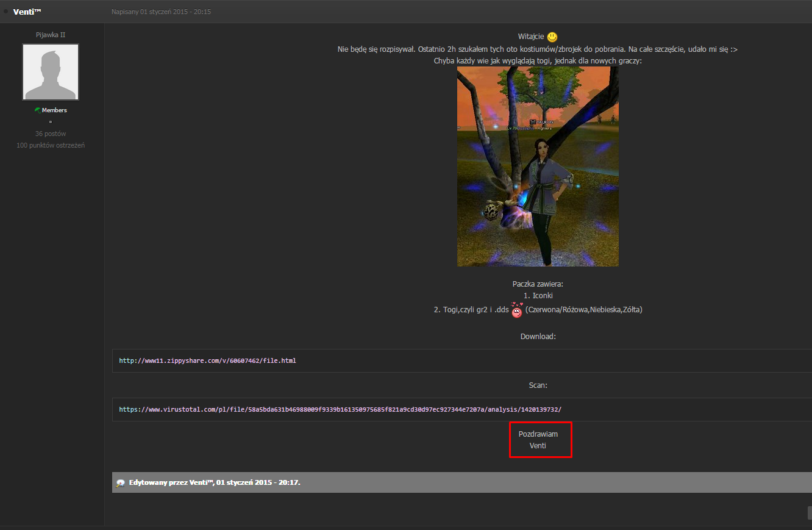Open the '100 punktów ostrzeżeń' warning points
The width and height of the screenshot is (812, 530).
[51, 145]
